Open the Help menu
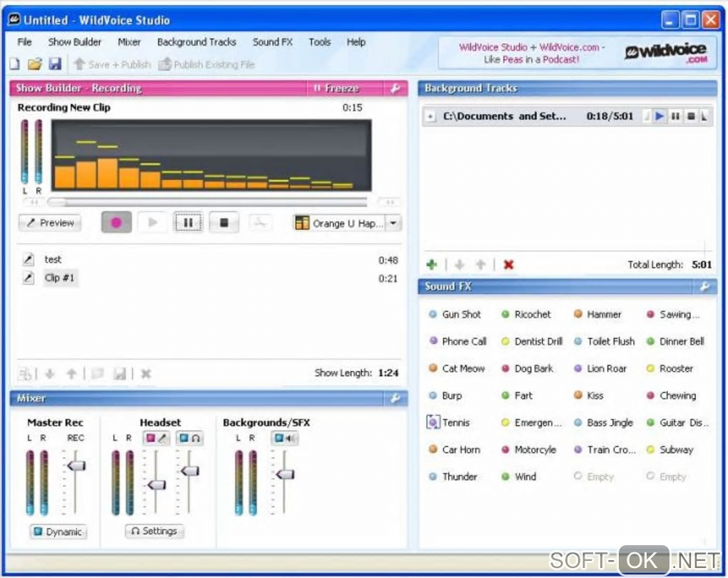The height and width of the screenshot is (578, 728). pyautogui.click(x=356, y=42)
